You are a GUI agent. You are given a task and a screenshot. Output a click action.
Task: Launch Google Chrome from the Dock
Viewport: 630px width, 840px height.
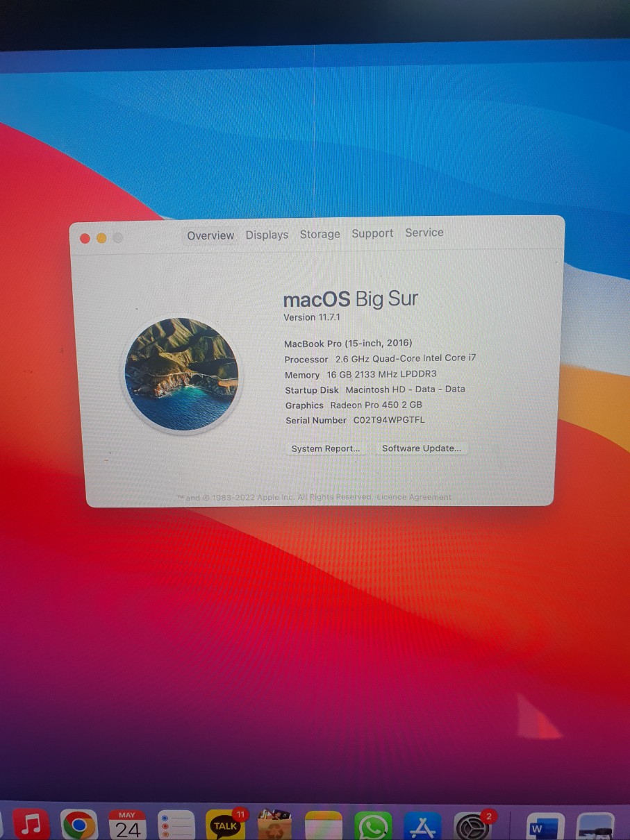(79, 825)
